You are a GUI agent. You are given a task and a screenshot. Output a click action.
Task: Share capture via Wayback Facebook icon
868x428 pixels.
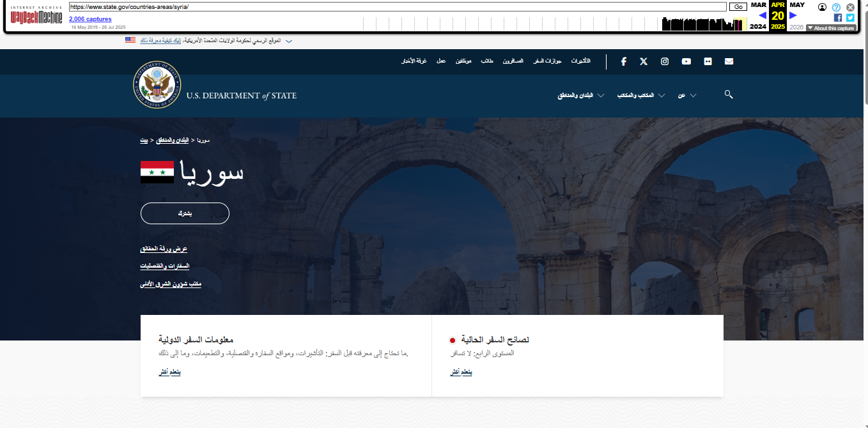[x=838, y=18]
